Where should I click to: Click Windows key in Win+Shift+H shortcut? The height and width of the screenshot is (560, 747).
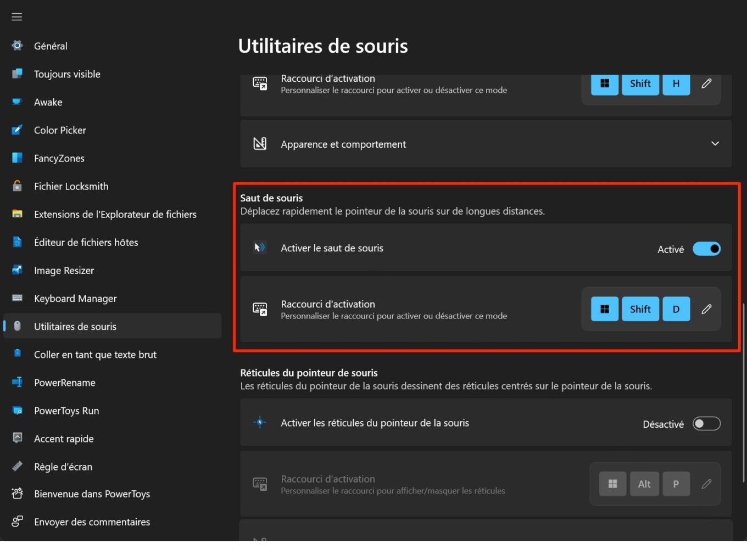tap(605, 83)
